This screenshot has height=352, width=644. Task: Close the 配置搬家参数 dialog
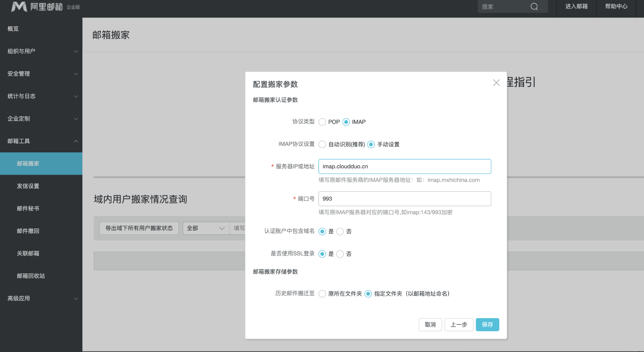(x=496, y=83)
